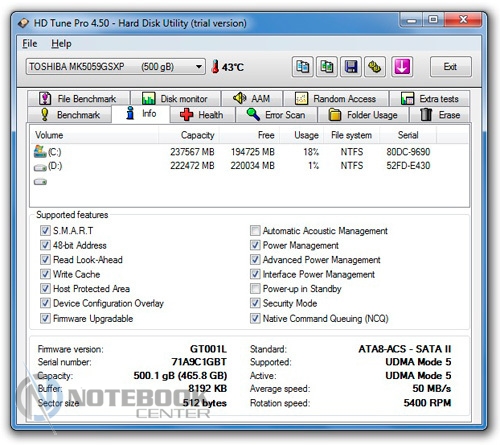
Task: Open the File menu
Action: tap(30, 44)
